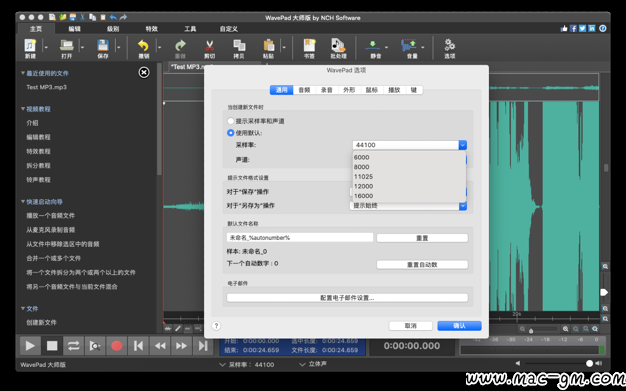
Task: Click the question mark help in options dialog
Action: pos(216,326)
